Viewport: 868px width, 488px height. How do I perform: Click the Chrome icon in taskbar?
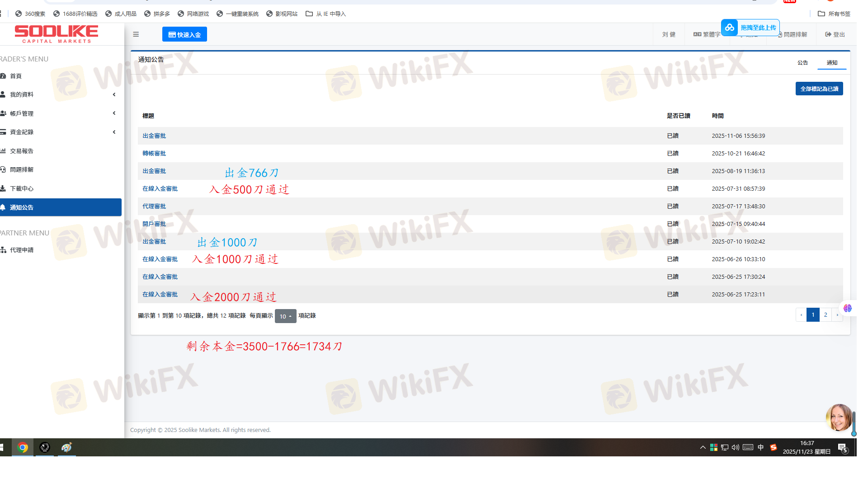(x=23, y=447)
